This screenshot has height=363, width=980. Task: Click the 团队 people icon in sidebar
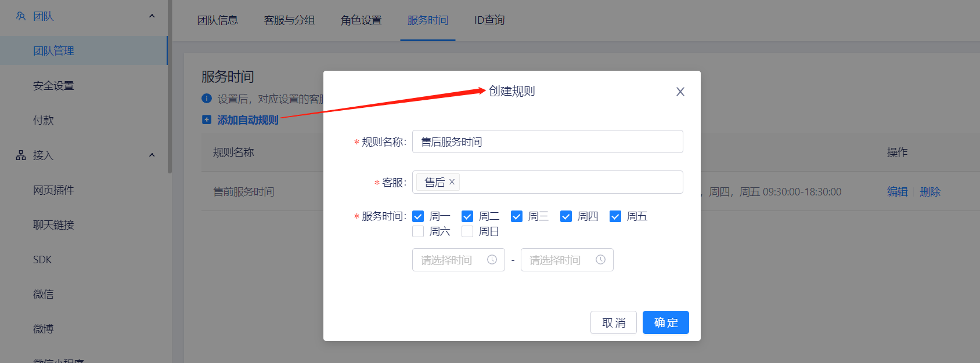(21, 16)
